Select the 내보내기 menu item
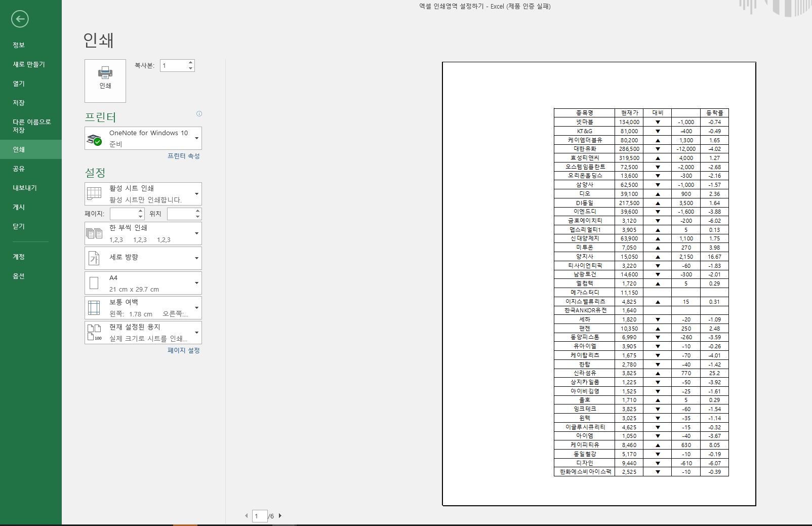 pos(31,188)
